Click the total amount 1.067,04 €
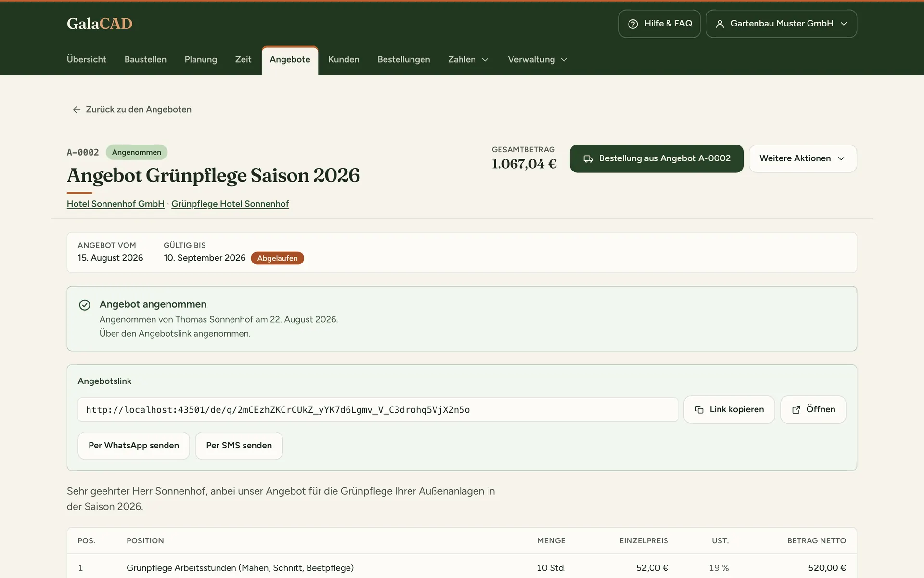The image size is (924, 578). (524, 164)
